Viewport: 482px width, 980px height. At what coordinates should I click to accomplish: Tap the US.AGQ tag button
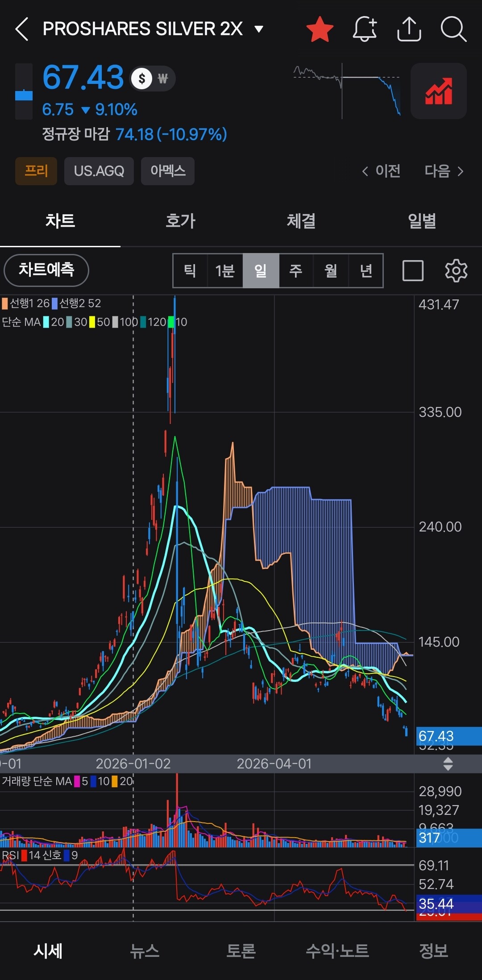(x=99, y=171)
